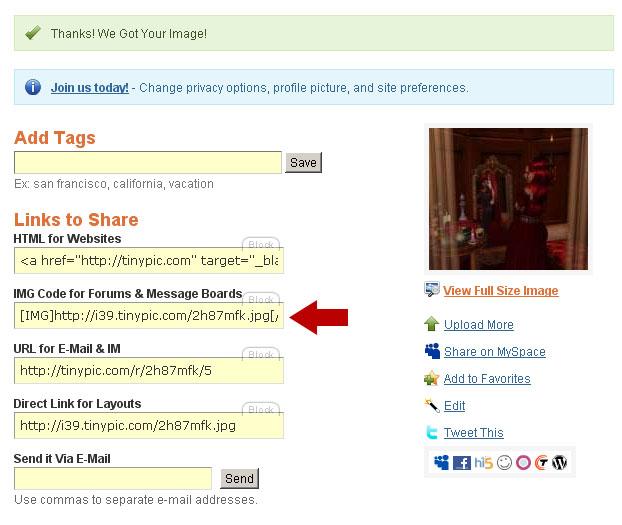622x525 pixels.
Task: Click the MySpace icon in share bar
Action: 441,463
